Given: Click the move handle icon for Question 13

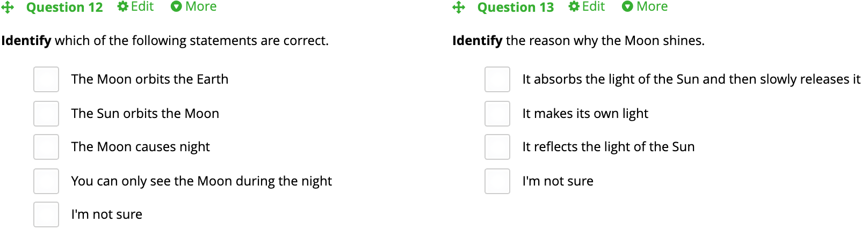Looking at the screenshot, I should 459,8.
